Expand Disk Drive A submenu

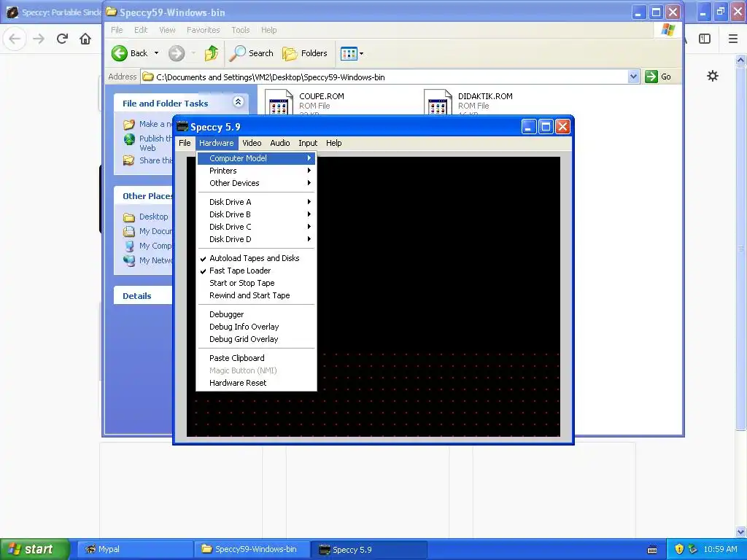pyautogui.click(x=256, y=202)
